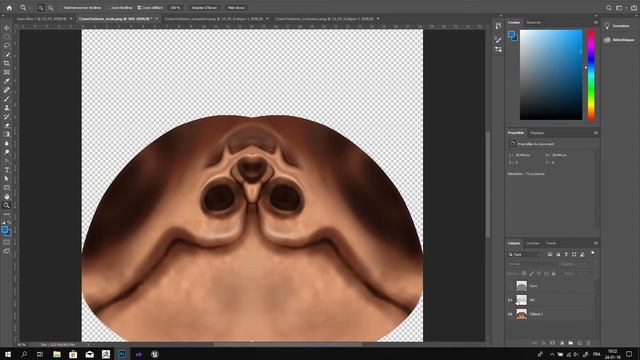The image size is (640, 360).
Task: Choose Zoom Out mode in options bar
Action: (50, 7)
